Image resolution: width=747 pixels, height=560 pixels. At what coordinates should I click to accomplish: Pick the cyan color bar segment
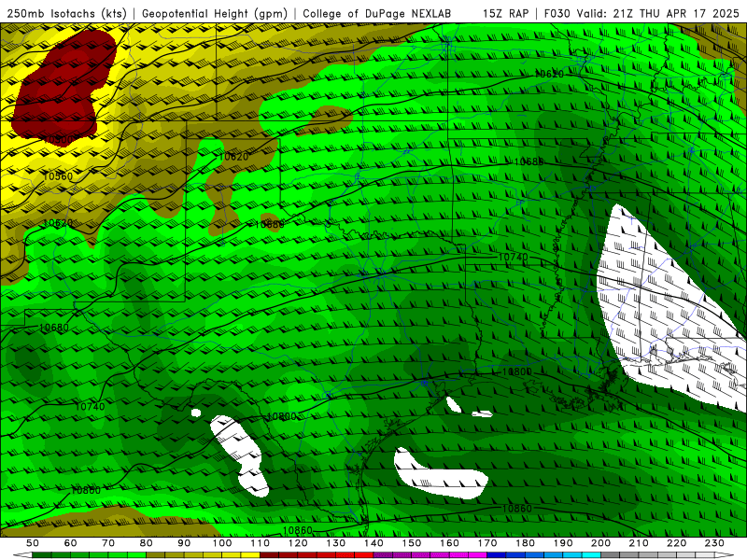[x=592, y=555]
